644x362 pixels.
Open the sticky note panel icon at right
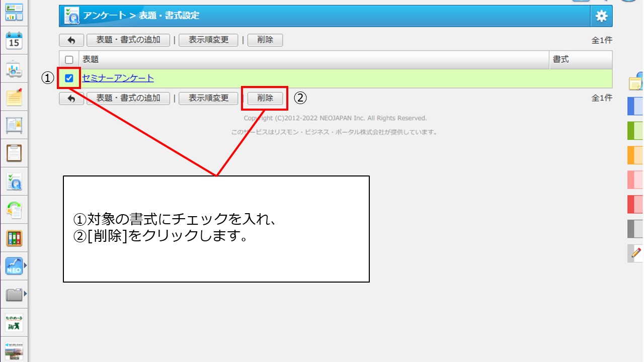pos(636,81)
